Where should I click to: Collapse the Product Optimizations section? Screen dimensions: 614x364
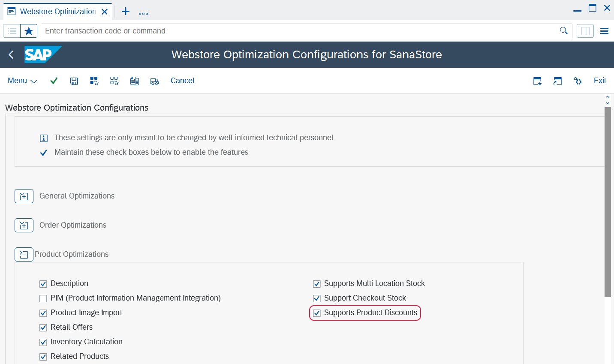tap(24, 255)
